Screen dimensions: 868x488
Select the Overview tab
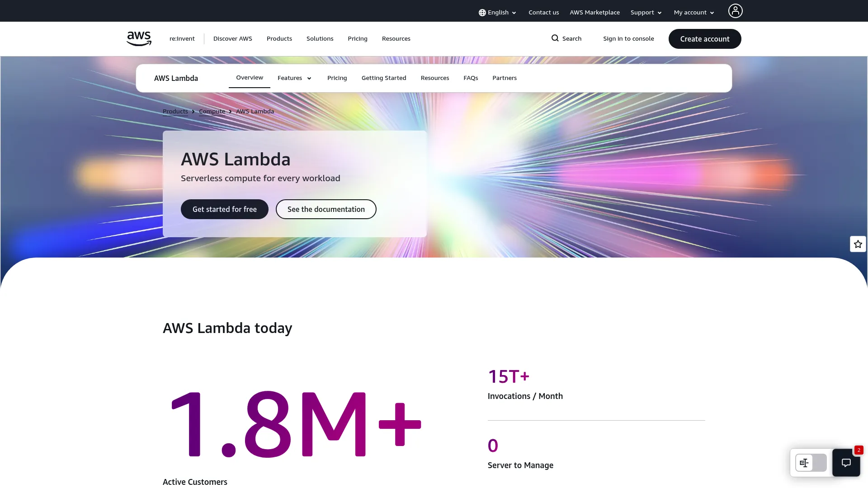250,78
